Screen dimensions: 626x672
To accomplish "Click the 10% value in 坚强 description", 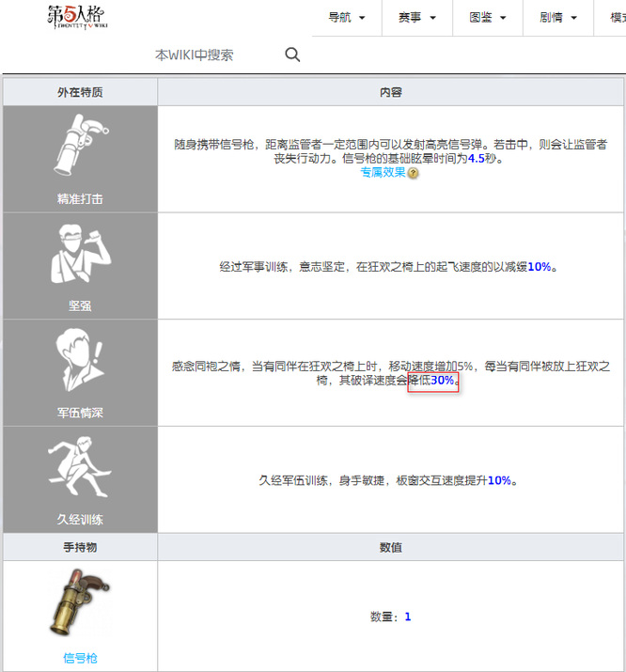I will (x=540, y=267).
